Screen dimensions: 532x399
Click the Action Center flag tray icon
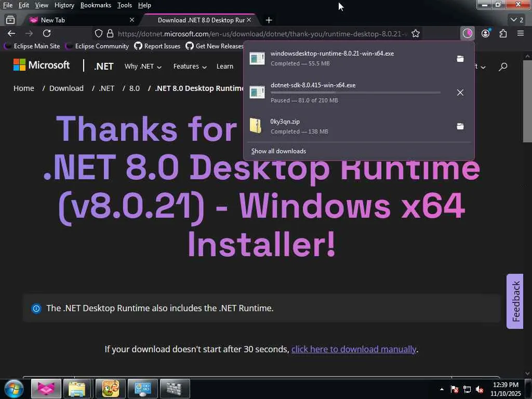(x=455, y=390)
